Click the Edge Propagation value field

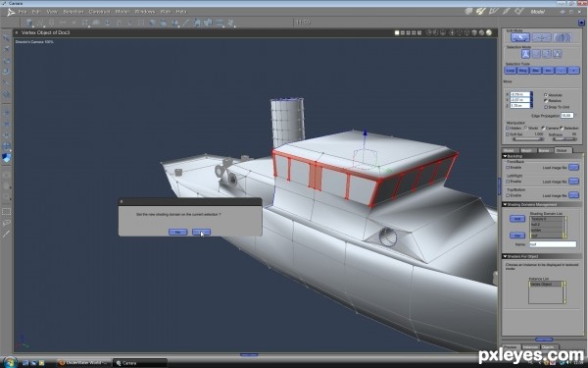567,116
